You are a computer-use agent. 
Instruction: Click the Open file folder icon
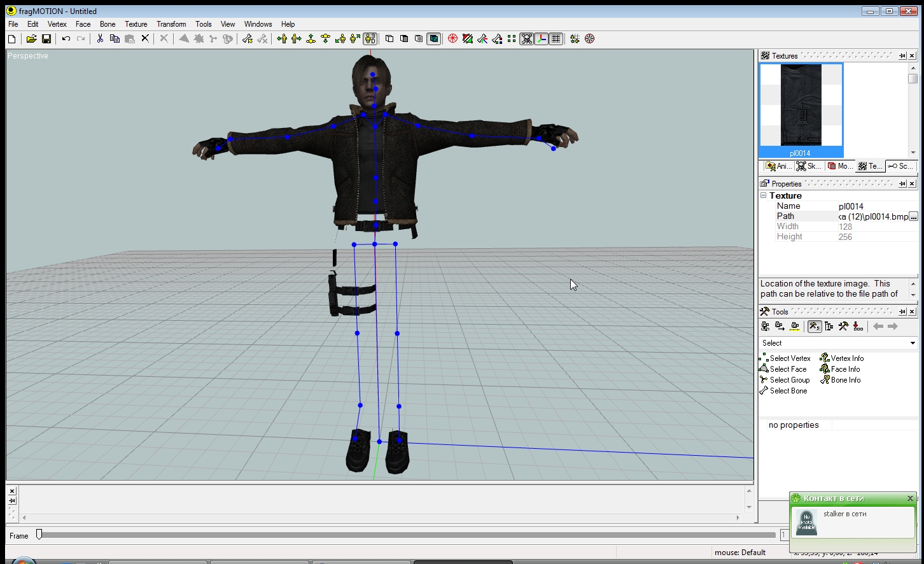pos(31,39)
